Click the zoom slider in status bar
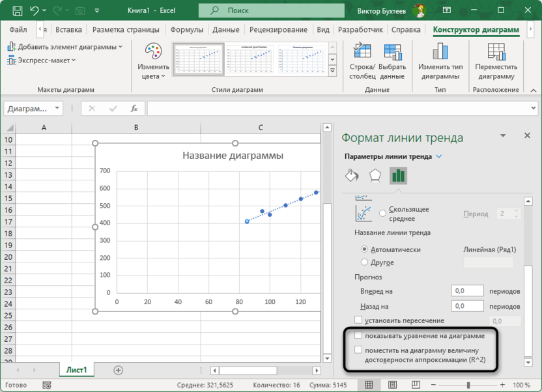Screen dimensions: 542x392 tap(468, 385)
